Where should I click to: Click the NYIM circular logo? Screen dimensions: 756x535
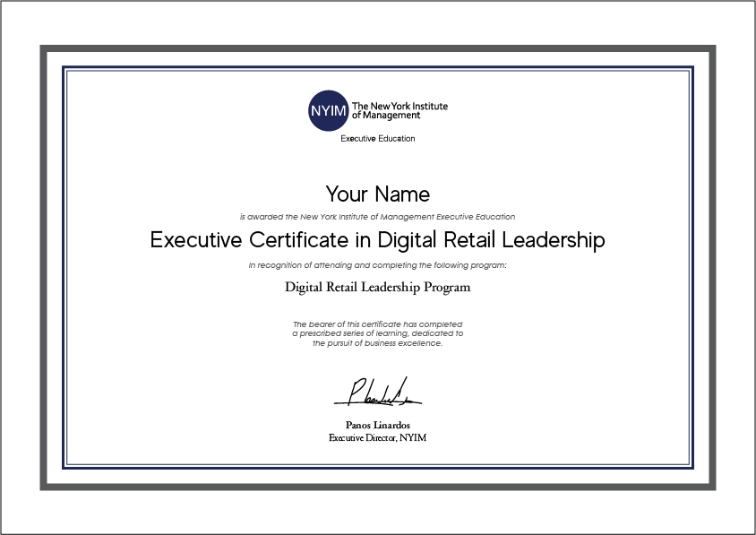pyautogui.click(x=328, y=110)
